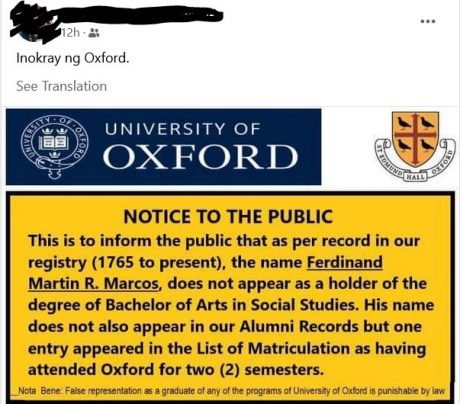Click See Translation under the caption
The image size is (460, 404).
(62, 86)
